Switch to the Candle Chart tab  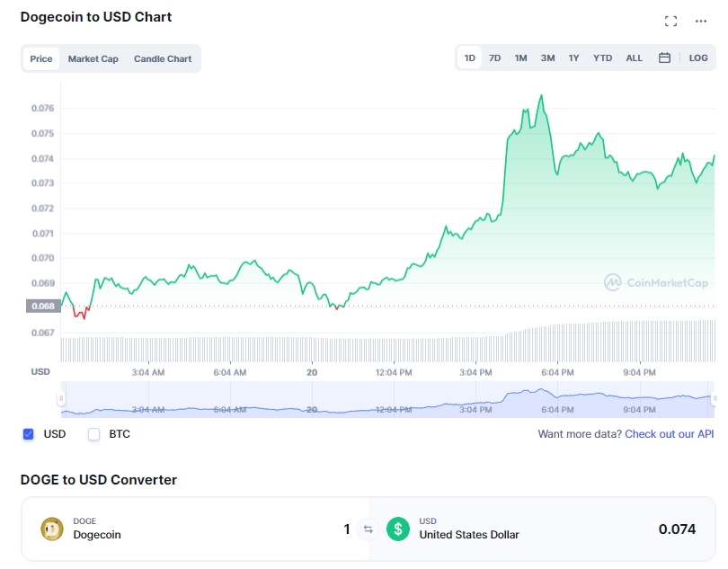(163, 59)
